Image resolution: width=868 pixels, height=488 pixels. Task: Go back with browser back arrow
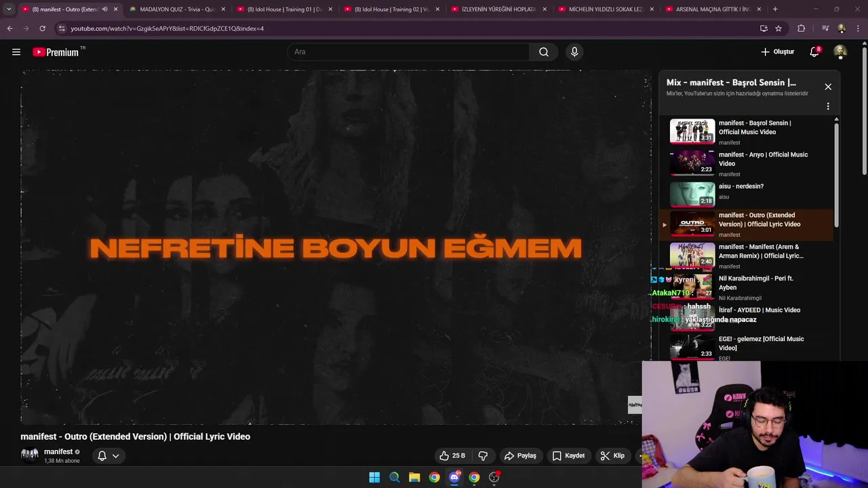[x=9, y=28]
